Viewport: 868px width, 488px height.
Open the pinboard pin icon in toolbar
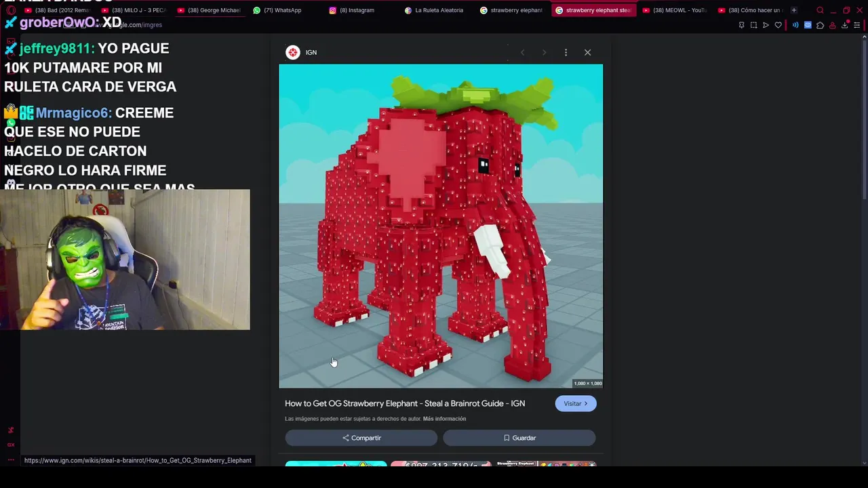pyautogui.click(x=741, y=25)
